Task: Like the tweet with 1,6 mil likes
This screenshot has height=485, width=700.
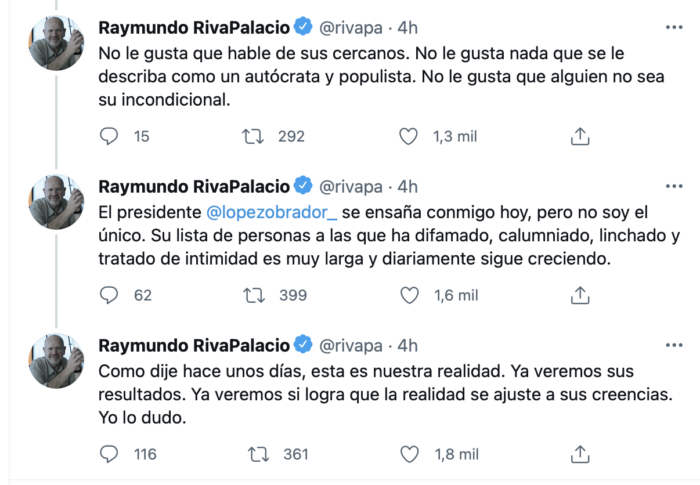Action: (408, 295)
